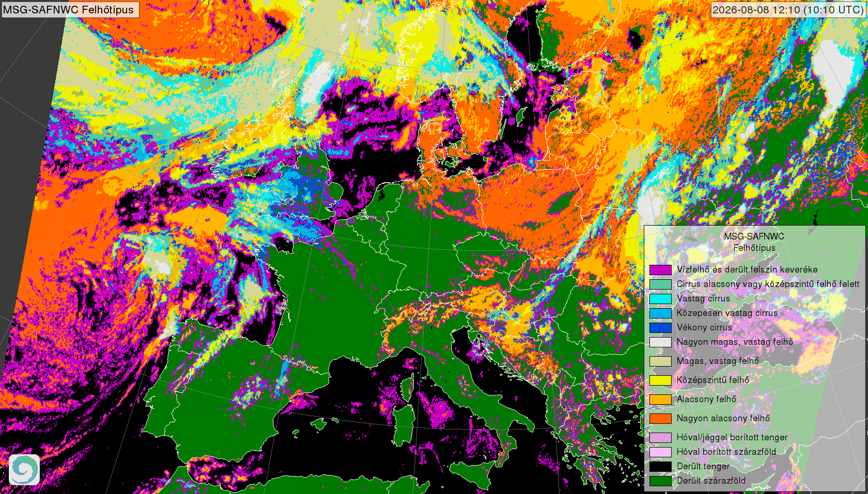868x494 pixels.
Task: Click the 'Derült tenger' legend label
Action: pyautogui.click(x=703, y=466)
